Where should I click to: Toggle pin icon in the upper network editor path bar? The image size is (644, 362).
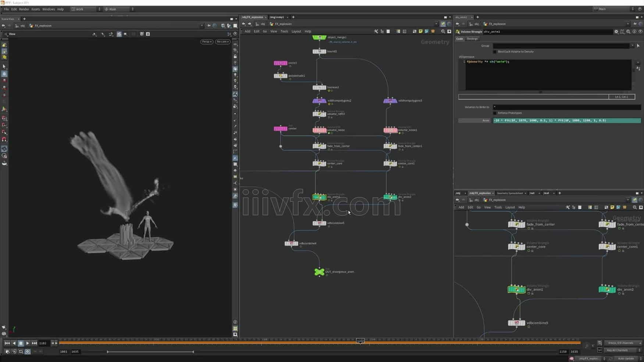443,24
